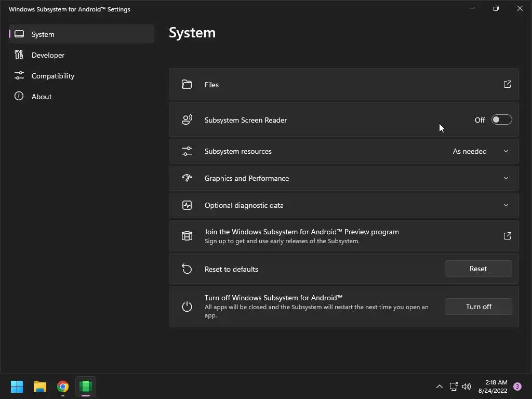The width and height of the screenshot is (532, 399).
Task: Click the network icon in system tray
Action: [454, 387]
